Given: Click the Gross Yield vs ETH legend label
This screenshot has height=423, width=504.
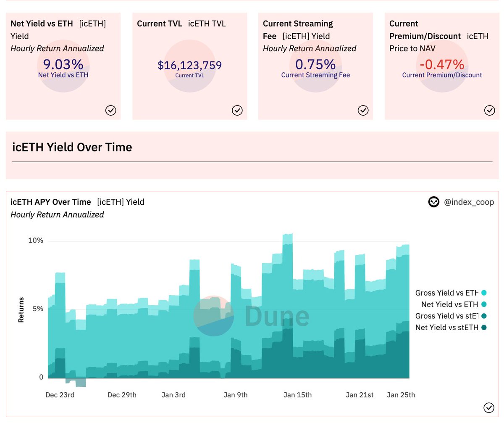Looking at the screenshot, I should tap(447, 293).
